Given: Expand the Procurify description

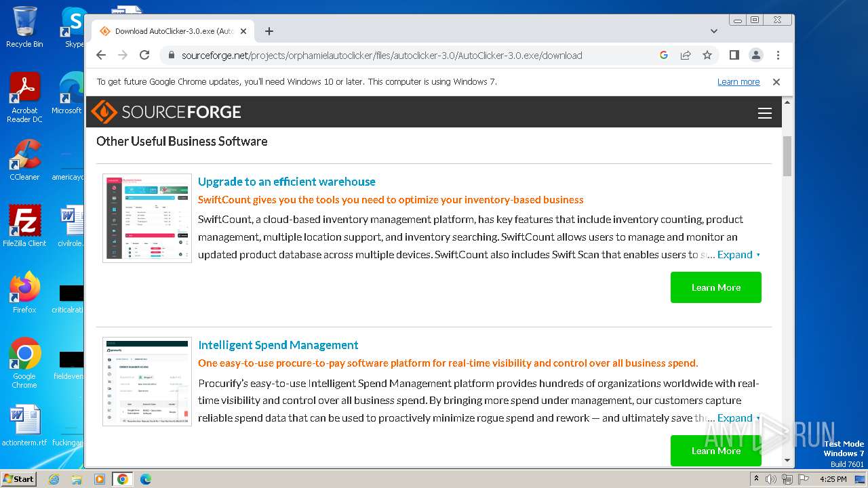Looking at the screenshot, I should [738, 418].
